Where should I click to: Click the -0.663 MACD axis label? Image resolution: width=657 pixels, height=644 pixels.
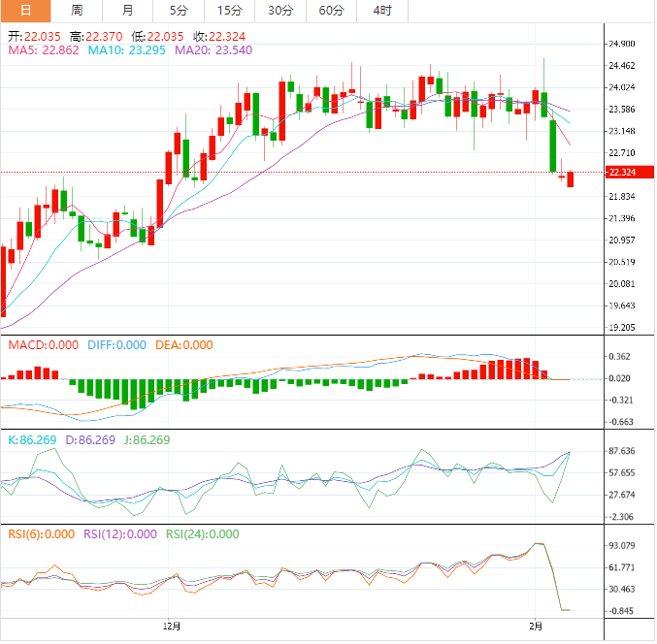pos(620,422)
